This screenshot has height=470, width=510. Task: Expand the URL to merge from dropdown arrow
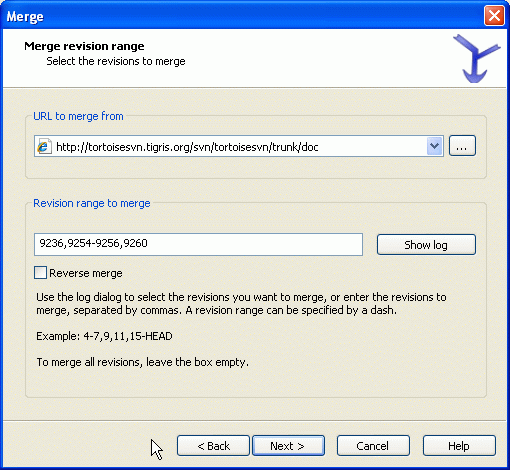point(434,146)
